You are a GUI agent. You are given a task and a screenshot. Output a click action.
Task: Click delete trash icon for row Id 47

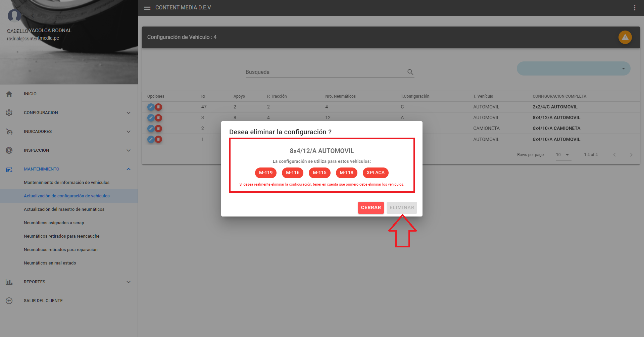point(158,107)
